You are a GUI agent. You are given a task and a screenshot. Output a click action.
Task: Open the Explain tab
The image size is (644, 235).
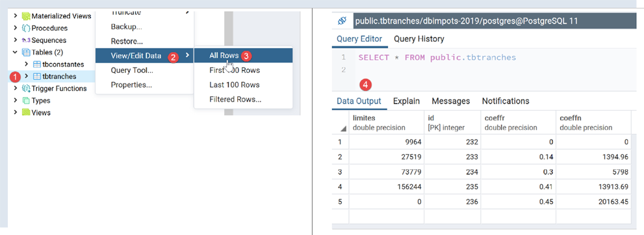[x=406, y=101]
